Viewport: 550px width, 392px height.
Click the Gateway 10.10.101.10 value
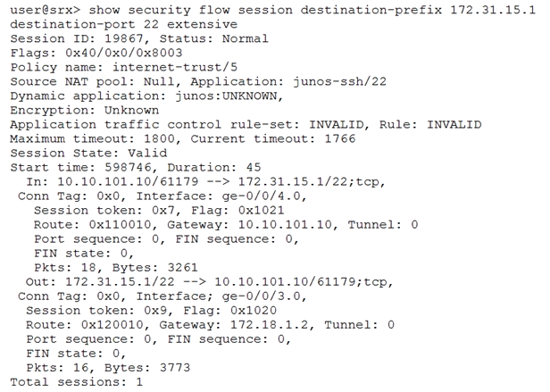tap(285, 225)
